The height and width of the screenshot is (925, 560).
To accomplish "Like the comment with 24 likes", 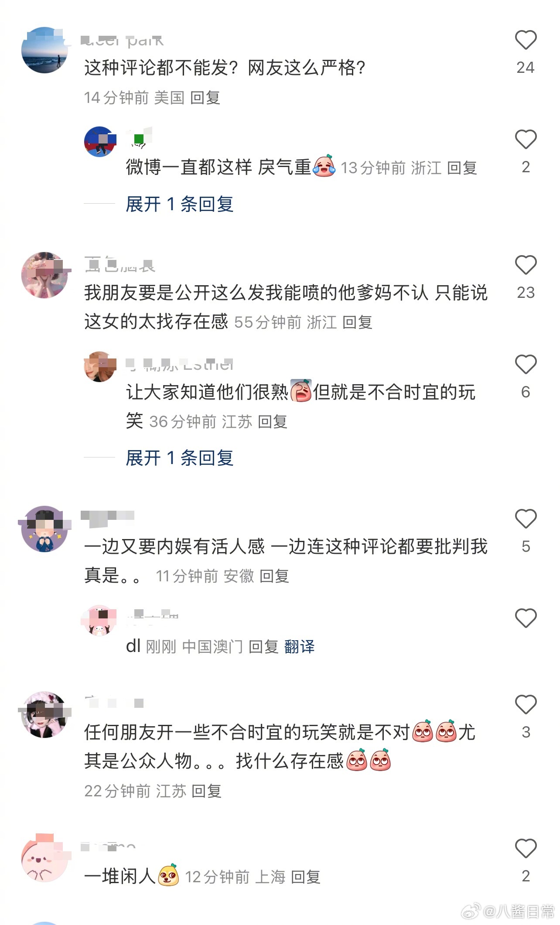I will (526, 40).
